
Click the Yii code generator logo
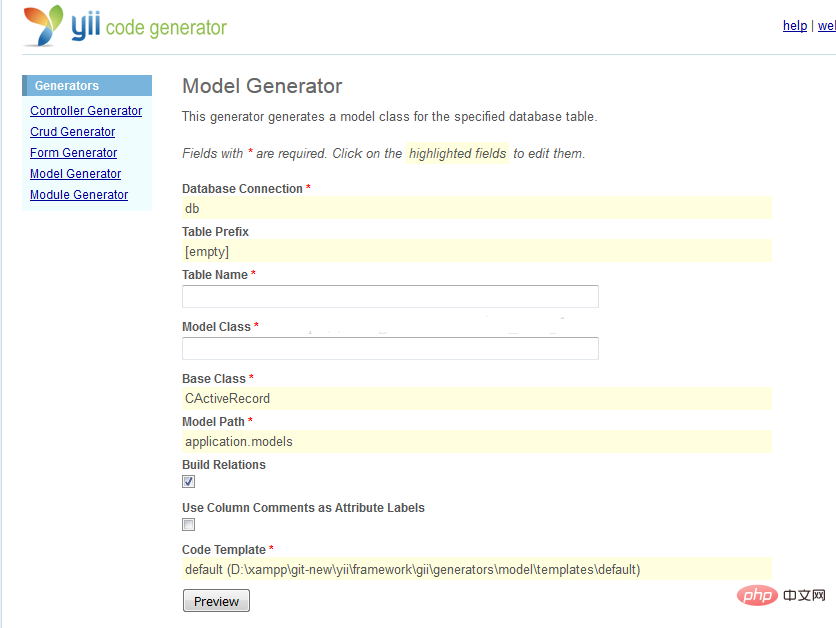tap(125, 27)
